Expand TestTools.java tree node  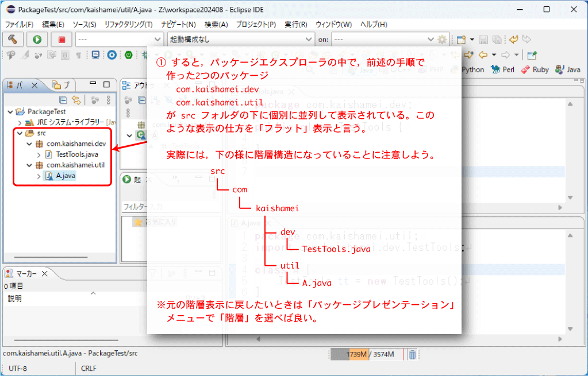click(x=39, y=154)
